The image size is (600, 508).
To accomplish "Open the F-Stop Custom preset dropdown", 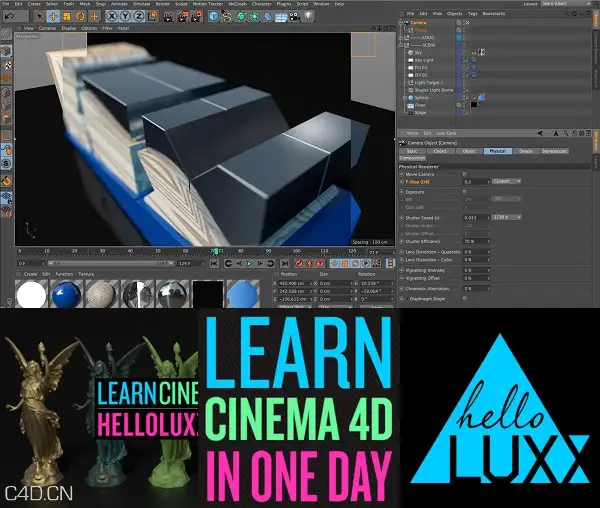I will coord(507,181).
